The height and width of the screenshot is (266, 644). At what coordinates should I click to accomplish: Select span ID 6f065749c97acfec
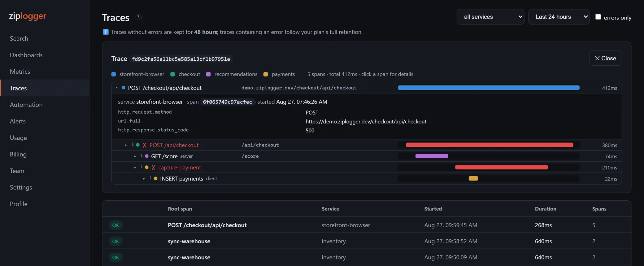(x=227, y=102)
